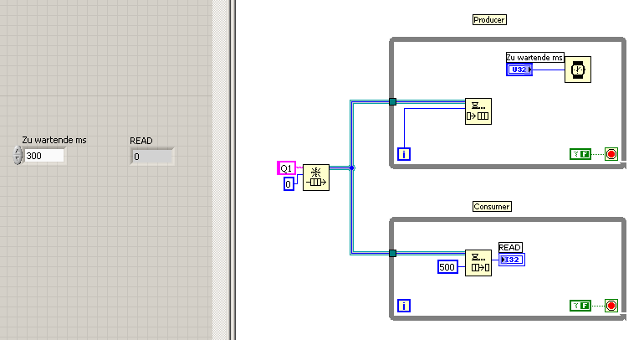Click the Consumer loop queue tunnel
Image resolution: width=644 pixels, height=340 pixels.
(x=392, y=253)
